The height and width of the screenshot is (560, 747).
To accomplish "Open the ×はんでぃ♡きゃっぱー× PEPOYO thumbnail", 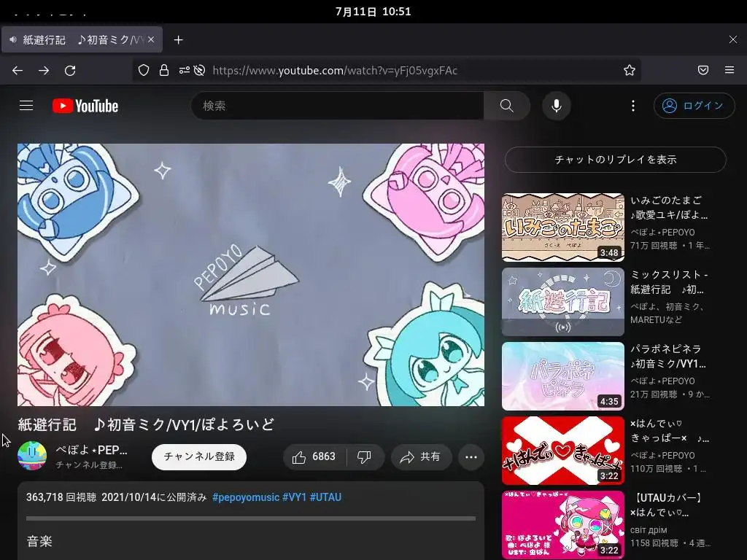I will coord(563,451).
